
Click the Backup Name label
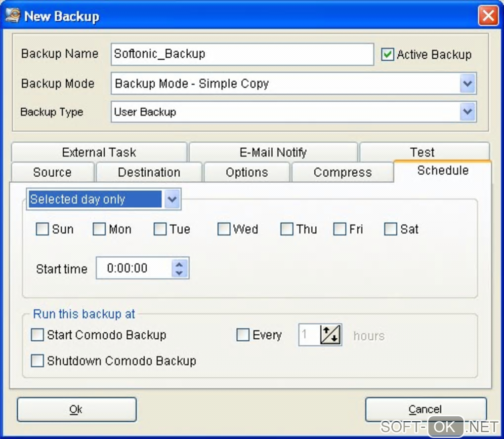point(60,54)
